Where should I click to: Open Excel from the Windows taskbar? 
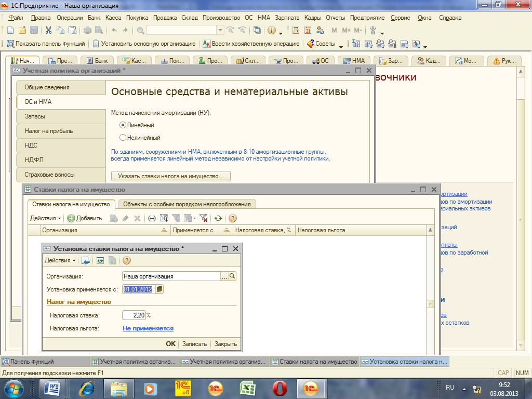[x=247, y=389]
